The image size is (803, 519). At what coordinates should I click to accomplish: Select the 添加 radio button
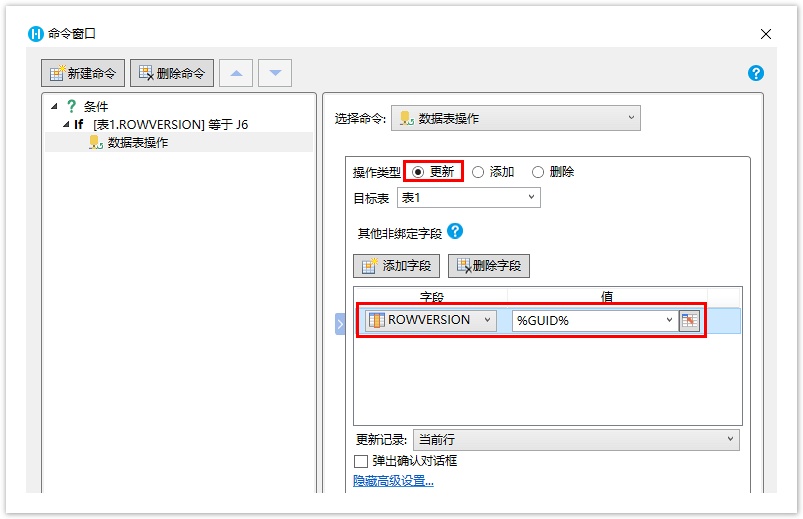[x=478, y=172]
